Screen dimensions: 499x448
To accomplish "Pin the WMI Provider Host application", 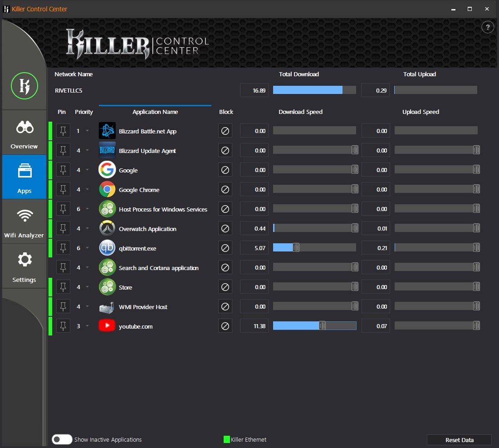I will tap(63, 306).
